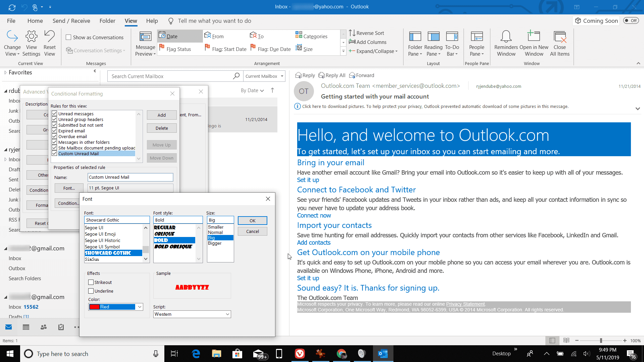Switch to Mail view icon

click(8, 327)
